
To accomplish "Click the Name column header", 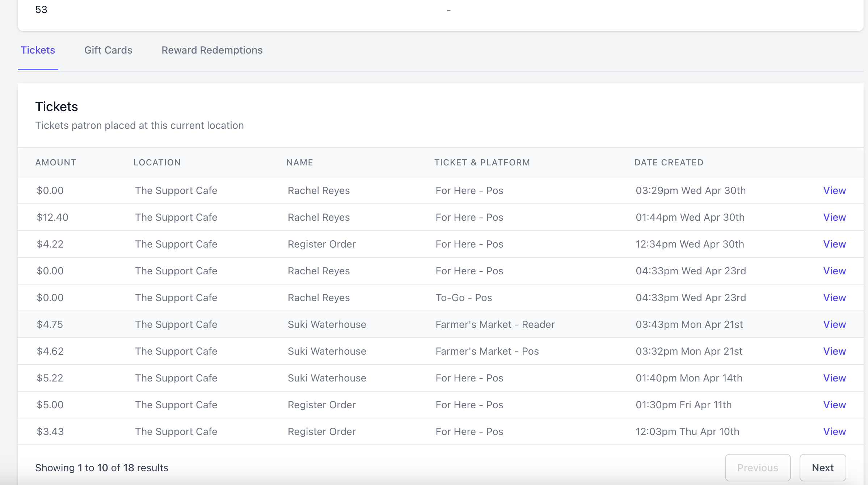I will pos(300,163).
